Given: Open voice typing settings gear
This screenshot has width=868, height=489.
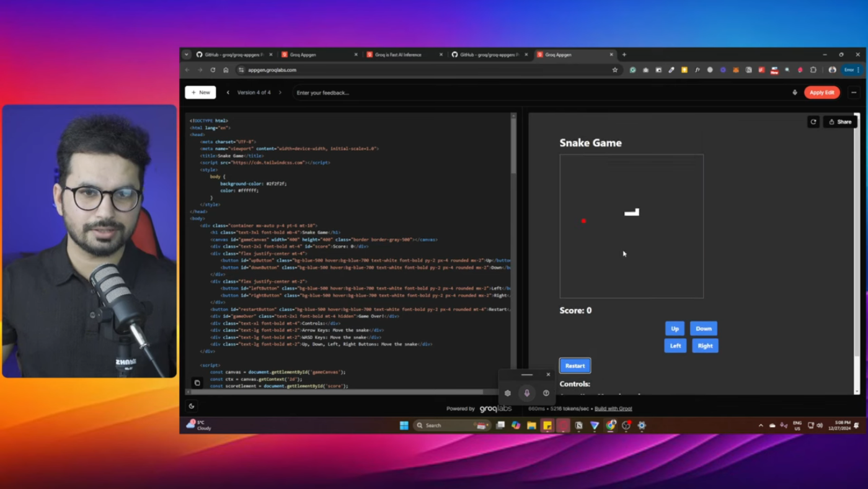Looking at the screenshot, I should click(x=508, y=393).
